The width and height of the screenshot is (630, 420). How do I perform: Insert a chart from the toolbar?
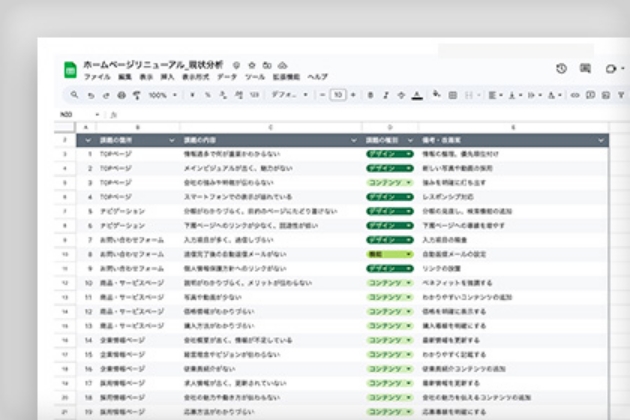pos(606,95)
